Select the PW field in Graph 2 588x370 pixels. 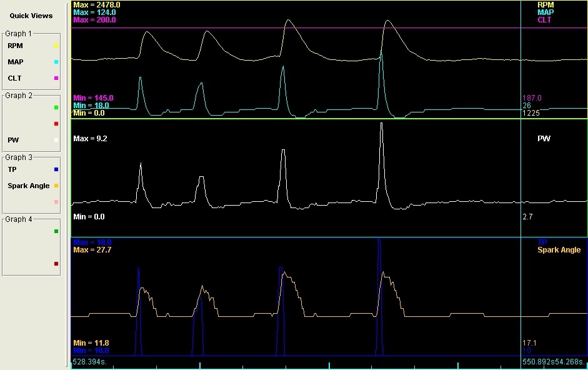coord(13,140)
